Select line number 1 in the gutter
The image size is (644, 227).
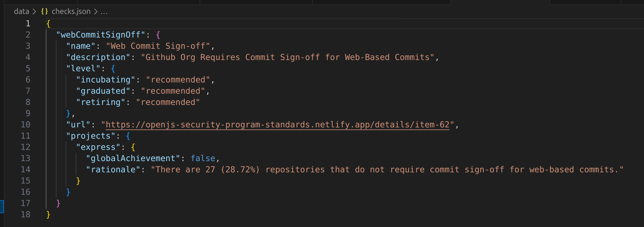click(x=28, y=23)
